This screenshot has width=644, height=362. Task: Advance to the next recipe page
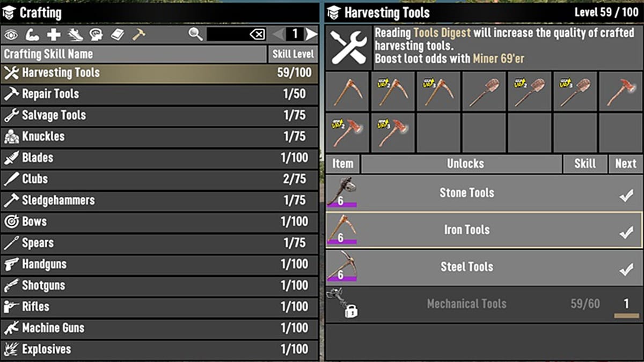[x=311, y=34]
